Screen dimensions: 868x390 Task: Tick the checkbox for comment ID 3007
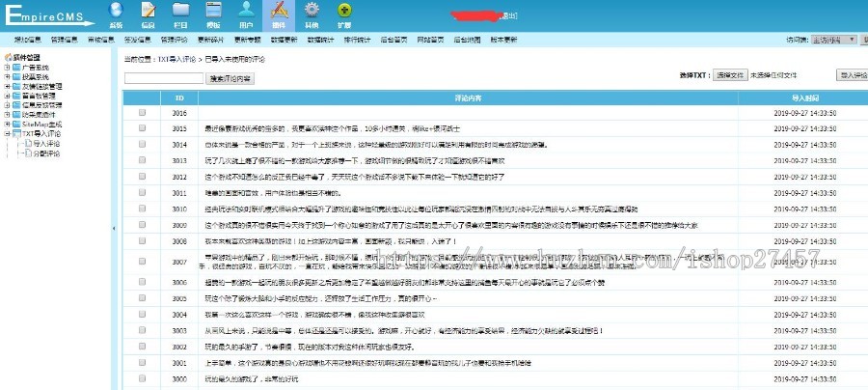click(143, 261)
